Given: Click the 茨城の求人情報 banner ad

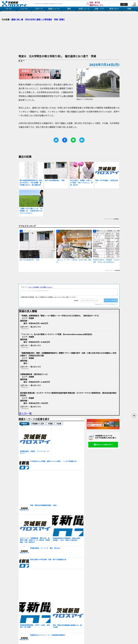Looking at the screenshot, I should click(40, 74).
